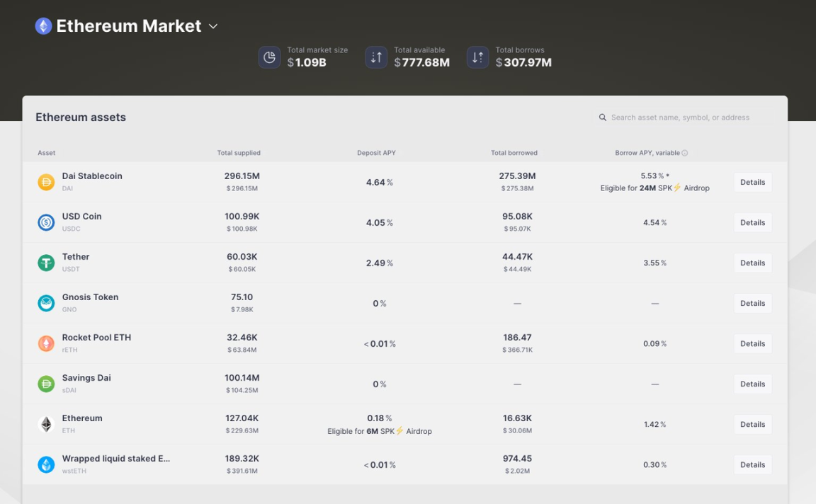816x504 pixels.
Task: Open Details for Dai Stablecoin
Action: 752,182
